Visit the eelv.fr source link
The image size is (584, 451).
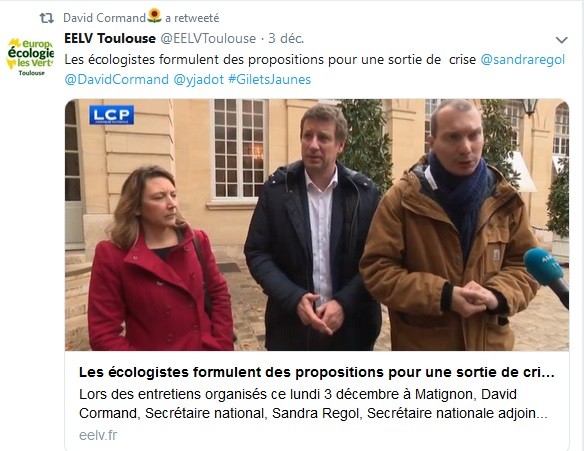point(98,435)
